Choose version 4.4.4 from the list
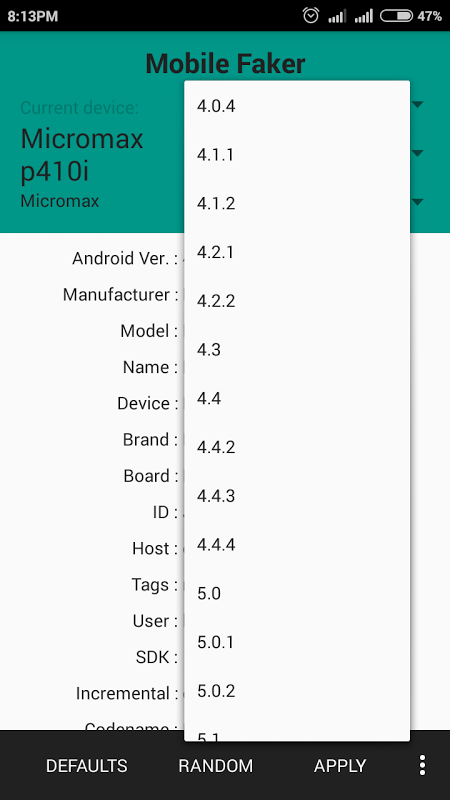The image size is (450, 800). [297, 545]
